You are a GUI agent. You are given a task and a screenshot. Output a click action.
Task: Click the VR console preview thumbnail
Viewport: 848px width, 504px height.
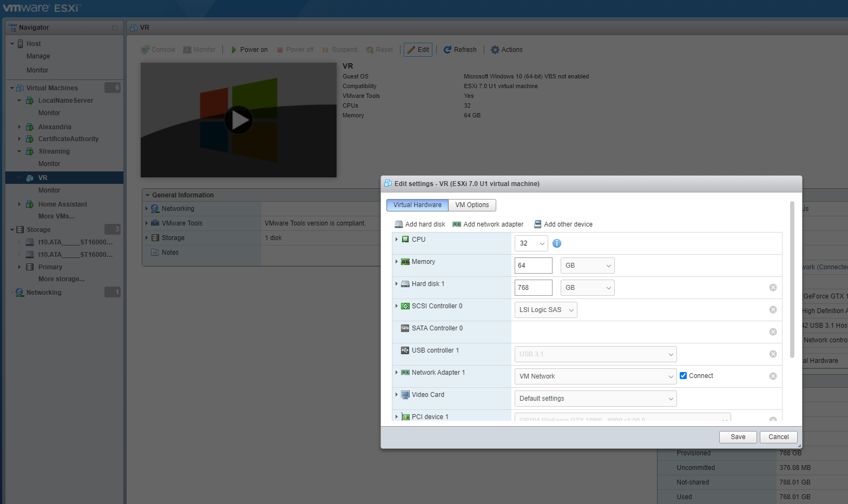tap(239, 120)
